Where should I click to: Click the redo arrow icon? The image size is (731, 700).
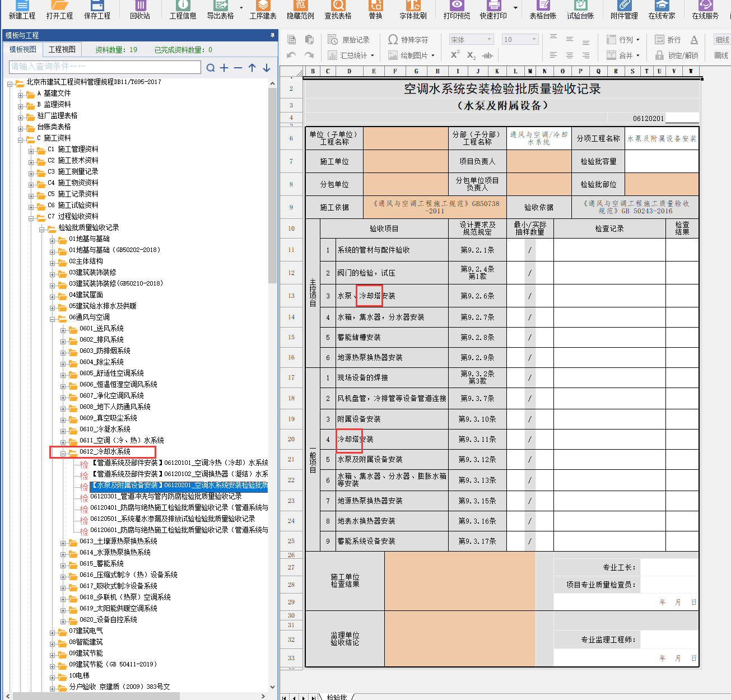309,55
